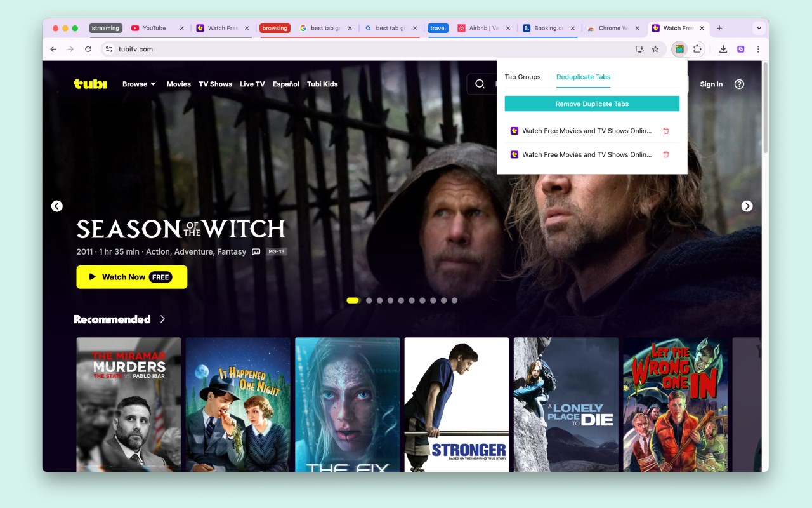Open Let the Wrong One In poster

point(675,404)
